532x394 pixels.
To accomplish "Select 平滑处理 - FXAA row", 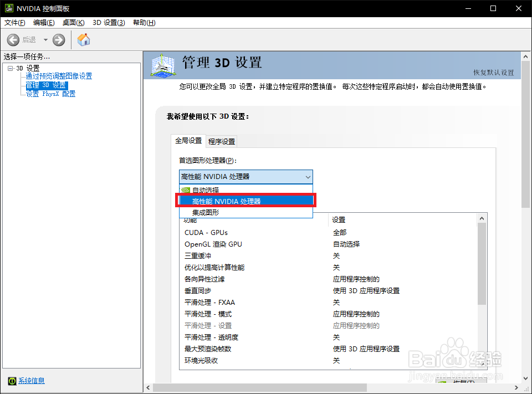I will 328,302.
